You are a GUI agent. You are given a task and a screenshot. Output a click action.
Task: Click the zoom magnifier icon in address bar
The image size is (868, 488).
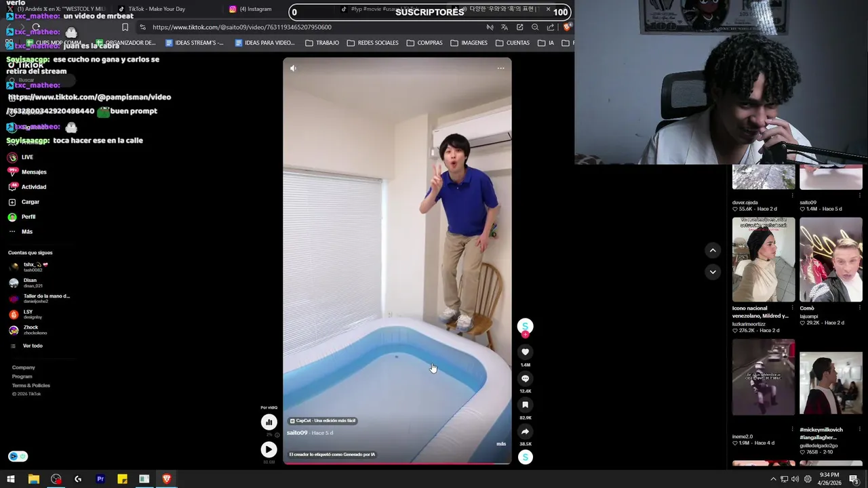pos(535,27)
